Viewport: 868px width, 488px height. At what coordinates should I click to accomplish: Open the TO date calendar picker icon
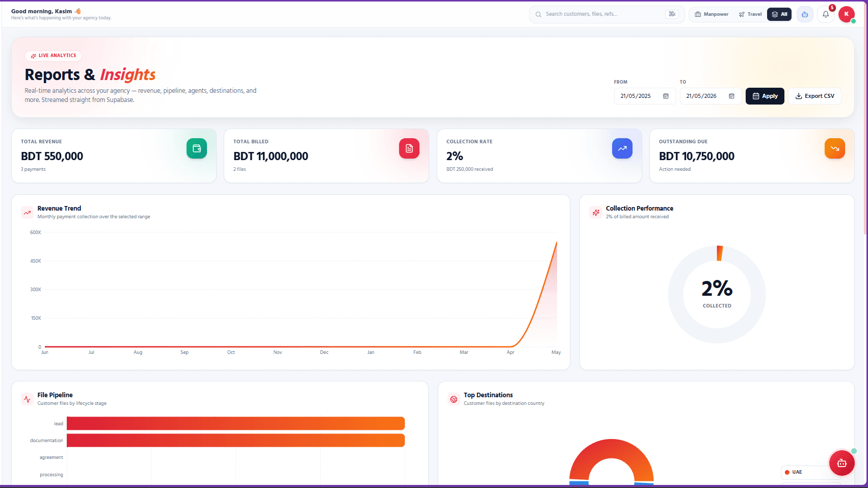(x=731, y=96)
